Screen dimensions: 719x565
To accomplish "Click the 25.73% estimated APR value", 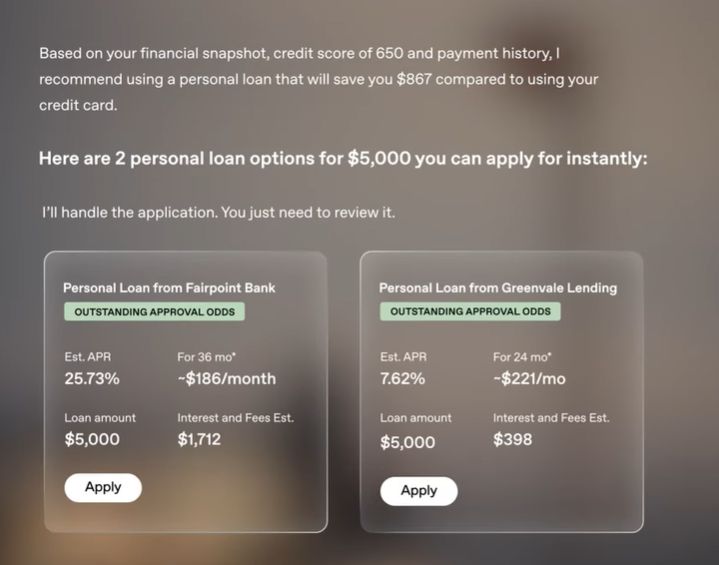I will (x=92, y=379).
